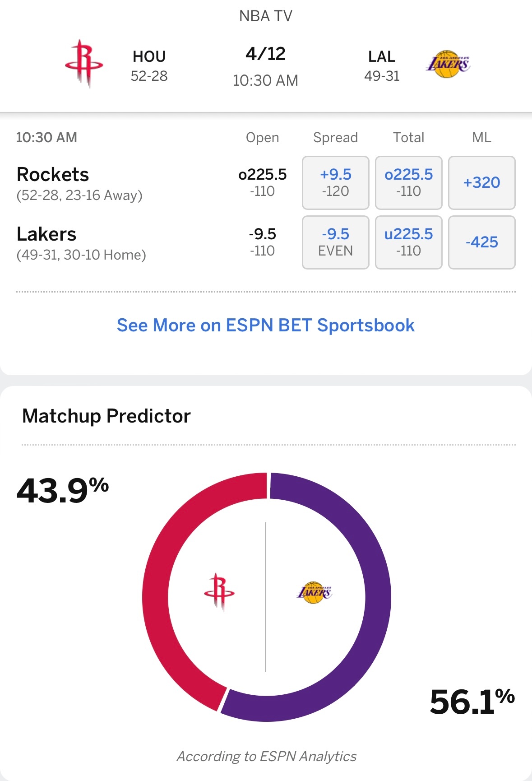Pick Lakers -425 moneyline
This screenshot has height=781, width=532.
pos(481,242)
